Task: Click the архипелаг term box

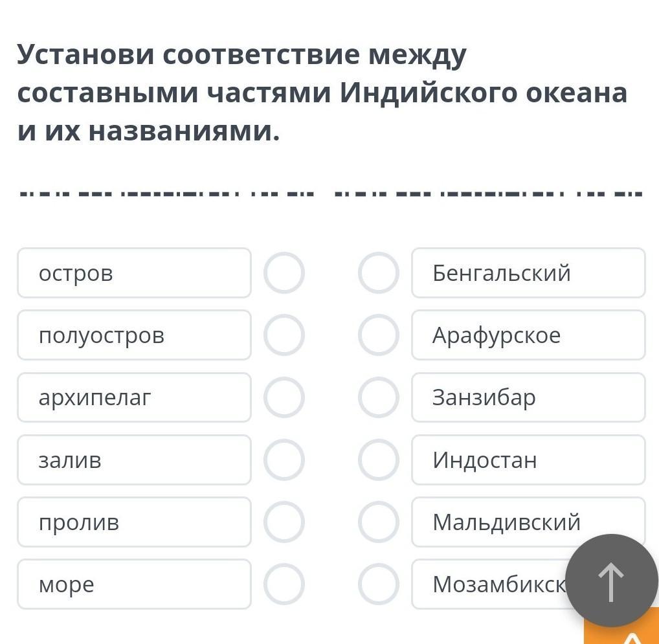Action: 134,397
